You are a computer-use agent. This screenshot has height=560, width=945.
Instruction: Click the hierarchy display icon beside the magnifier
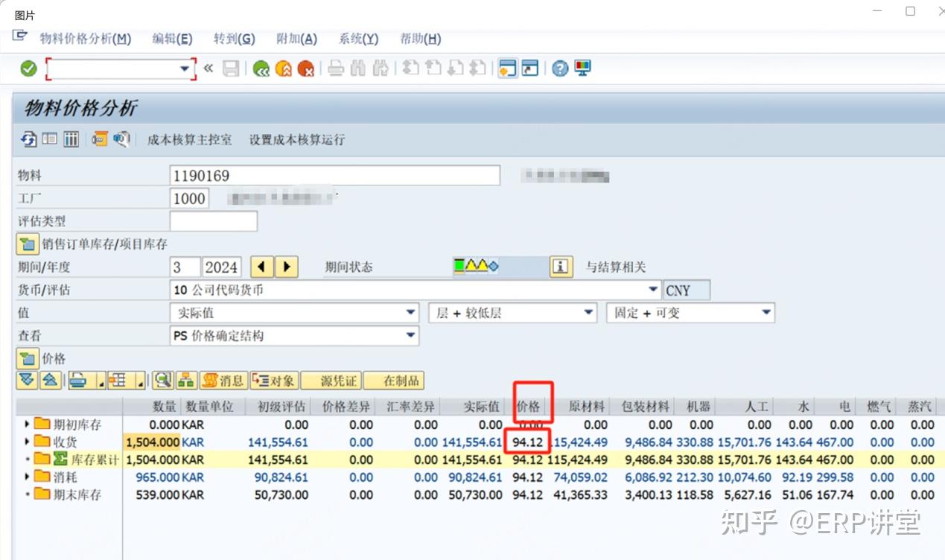point(186,381)
